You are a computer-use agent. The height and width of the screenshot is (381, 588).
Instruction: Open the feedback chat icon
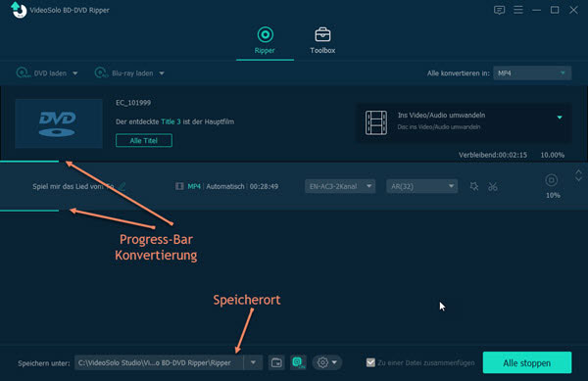pos(499,10)
